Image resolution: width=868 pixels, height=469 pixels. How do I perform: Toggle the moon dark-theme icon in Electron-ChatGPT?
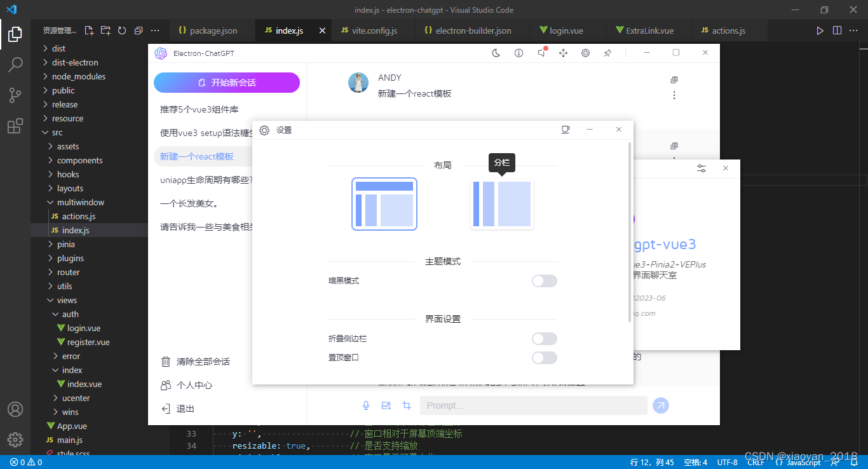[496, 53]
